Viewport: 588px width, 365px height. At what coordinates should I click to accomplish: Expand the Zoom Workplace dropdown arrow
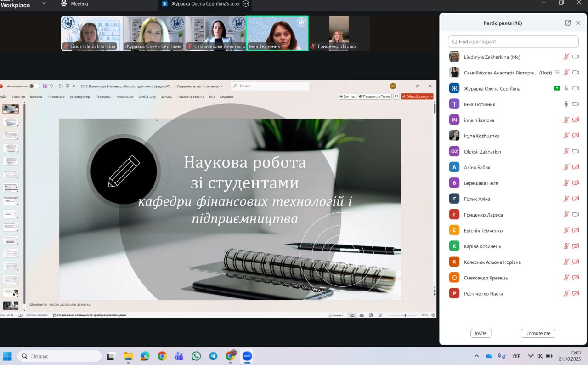pyautogui.click(x=44, y=4)
